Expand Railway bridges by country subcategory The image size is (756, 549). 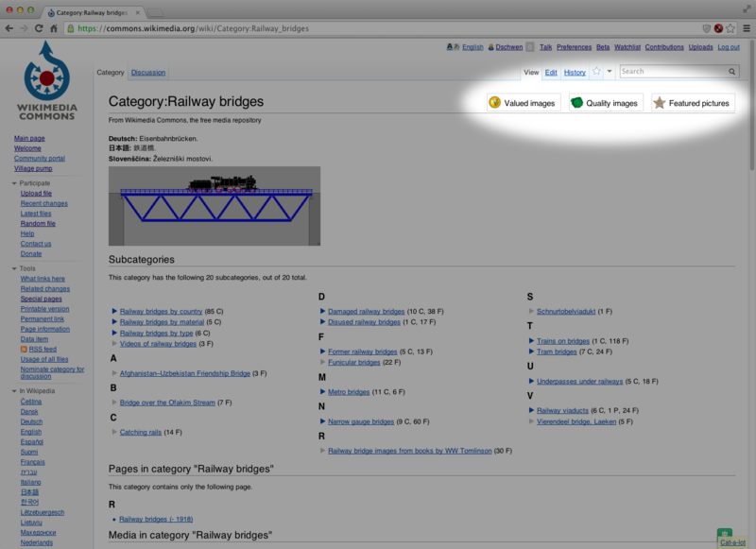click(114, 311)
